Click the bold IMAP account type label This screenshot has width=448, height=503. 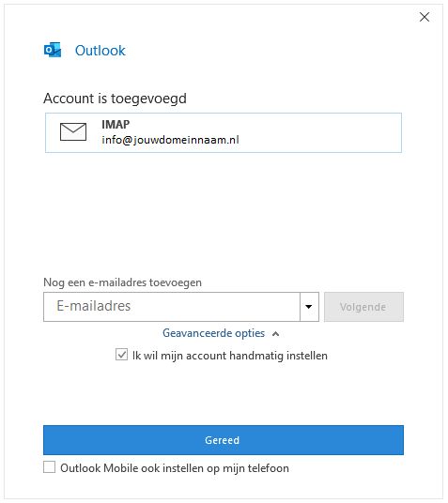(116, 124)
